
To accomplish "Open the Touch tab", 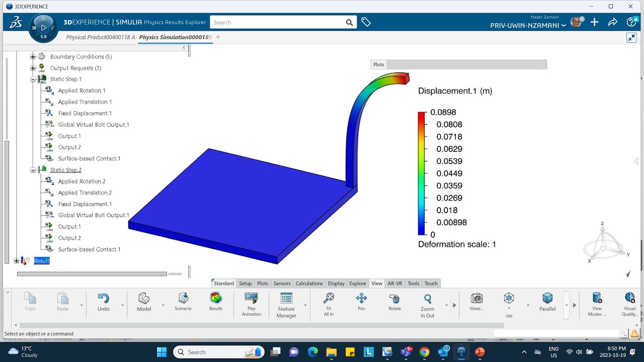I will pos(431,284).
